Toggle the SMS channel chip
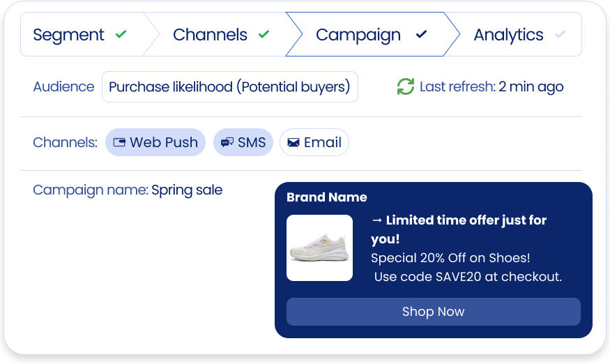 tap(243, 142)
